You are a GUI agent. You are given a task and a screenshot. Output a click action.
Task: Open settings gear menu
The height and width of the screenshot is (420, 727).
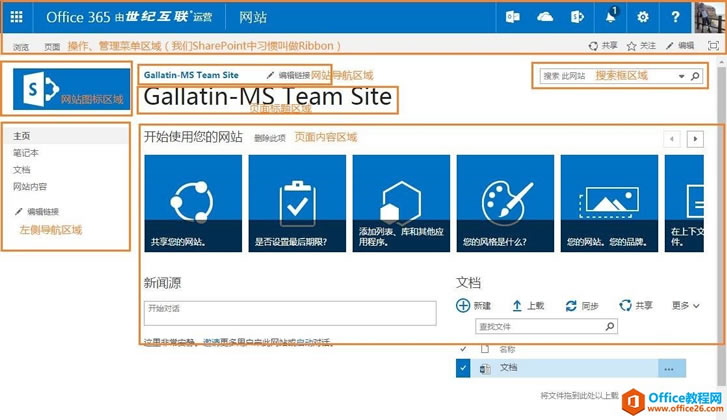point(643,17)
